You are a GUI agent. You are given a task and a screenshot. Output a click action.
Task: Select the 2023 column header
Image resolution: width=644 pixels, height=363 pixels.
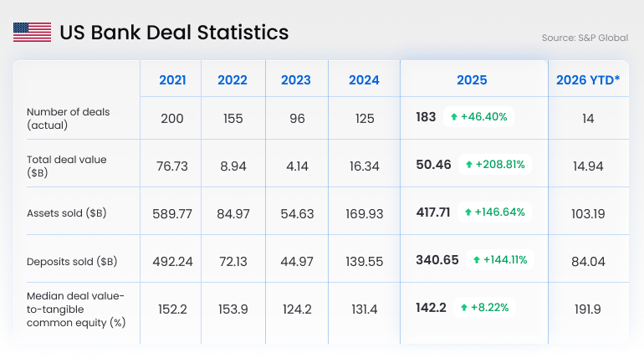(x=296, y=80)
